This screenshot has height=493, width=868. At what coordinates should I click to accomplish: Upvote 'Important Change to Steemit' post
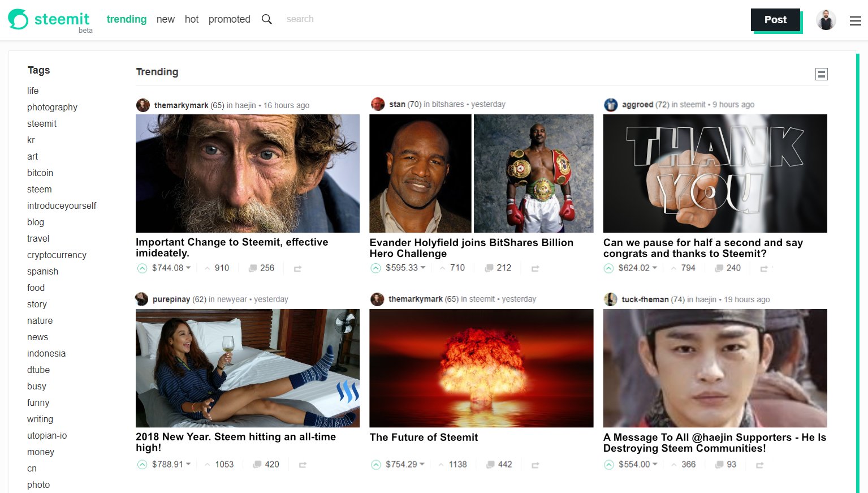tap(142, 268)
